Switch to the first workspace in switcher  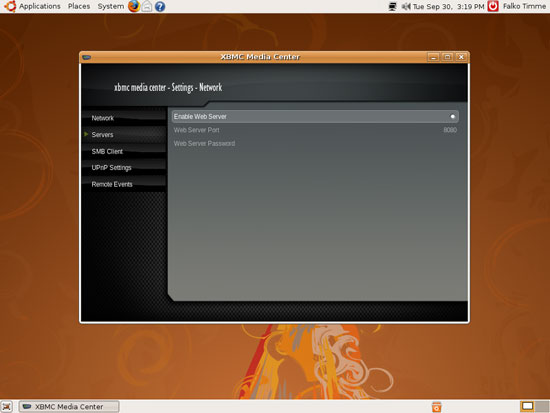527,406
